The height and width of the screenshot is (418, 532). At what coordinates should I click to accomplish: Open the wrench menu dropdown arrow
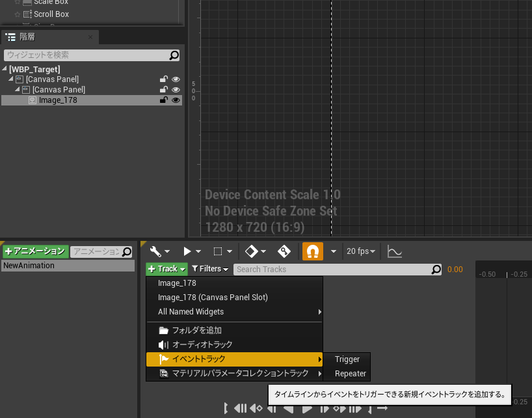(x=167, y=251)
